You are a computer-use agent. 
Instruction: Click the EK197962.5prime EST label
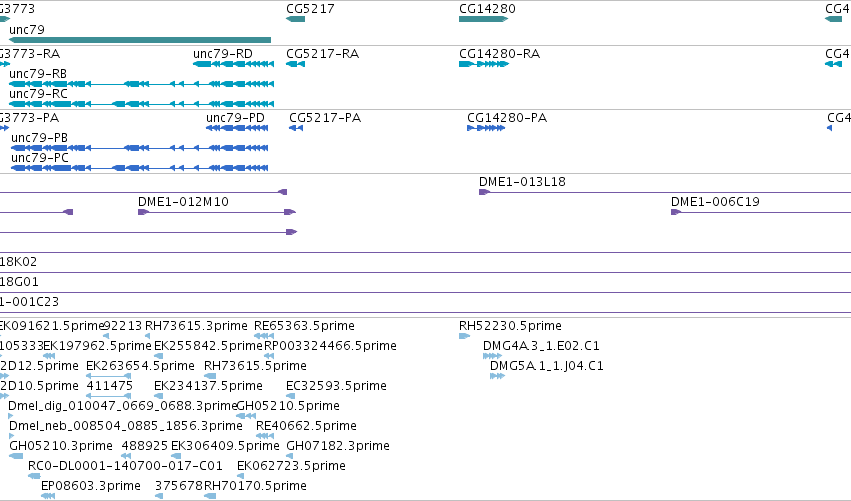(x=97, y=346)
